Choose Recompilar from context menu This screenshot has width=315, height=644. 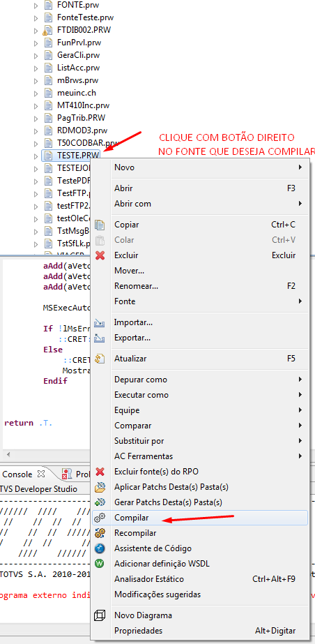(200, 533)
